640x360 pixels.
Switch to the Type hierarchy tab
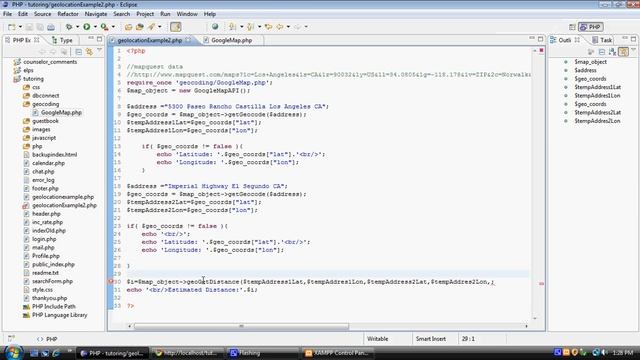tap(62, 40)
